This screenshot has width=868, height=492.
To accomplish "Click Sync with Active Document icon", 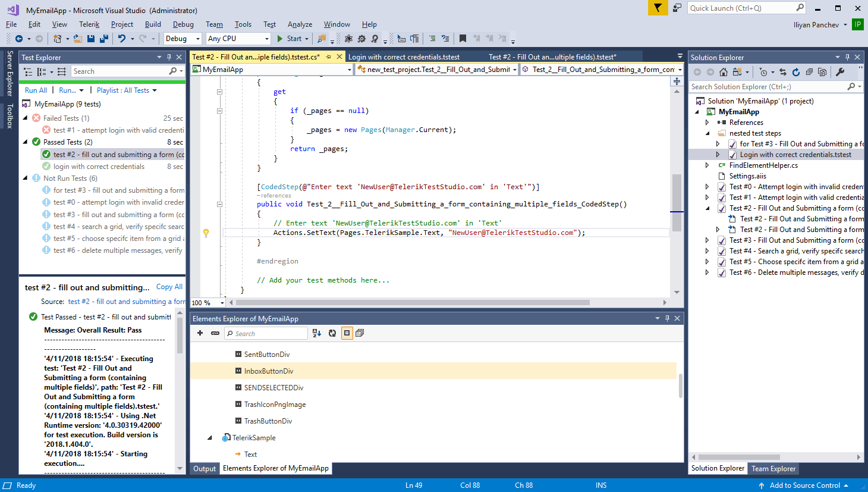I will (x=783, y=72).
